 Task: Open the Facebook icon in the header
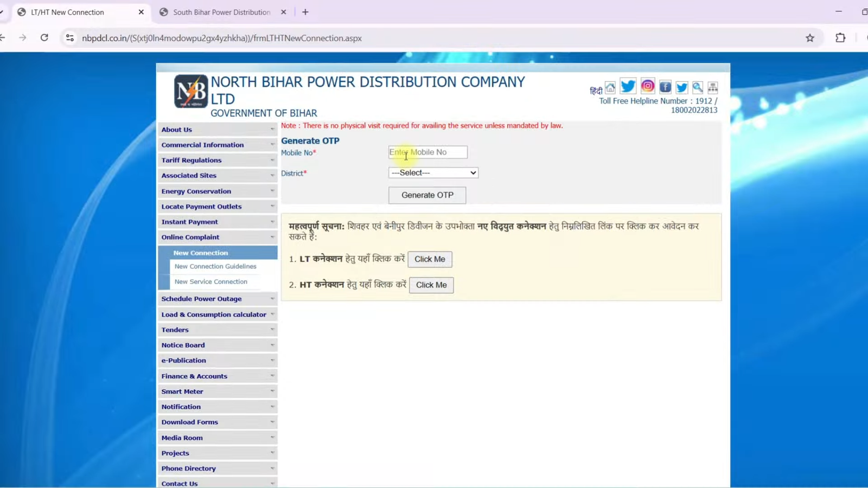pos(665,86)
